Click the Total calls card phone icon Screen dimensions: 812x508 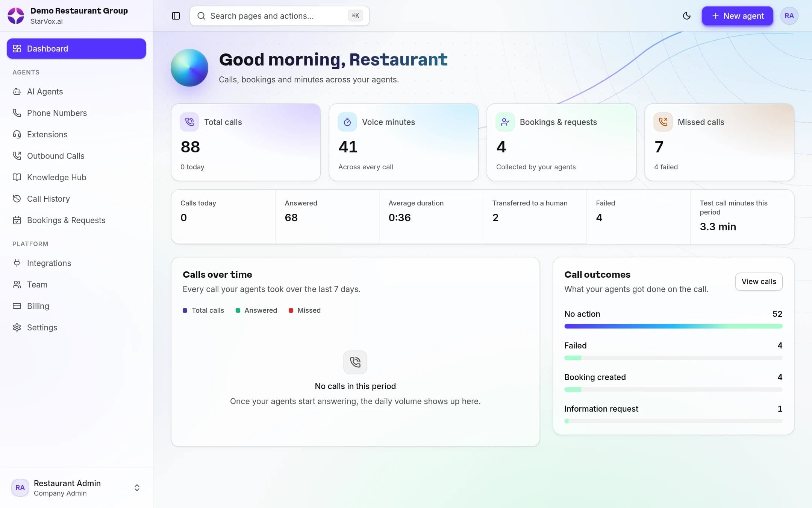pyautogui.click(x=189, y=122)
